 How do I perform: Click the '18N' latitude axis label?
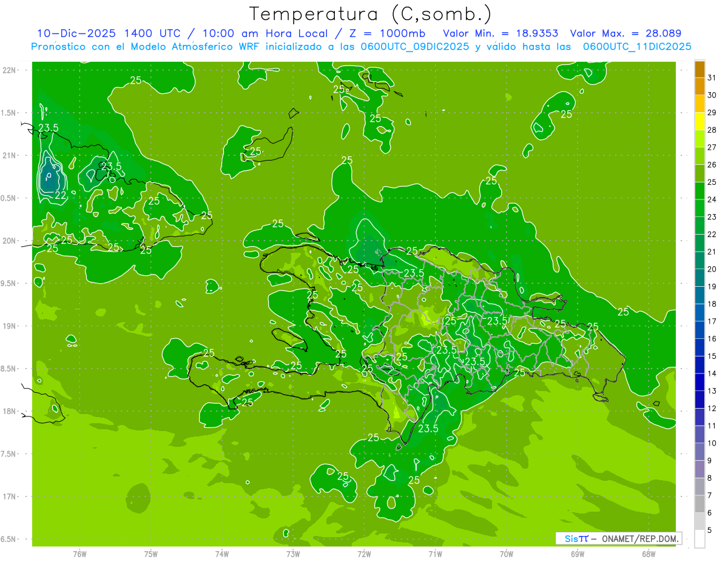pos(10,412)
